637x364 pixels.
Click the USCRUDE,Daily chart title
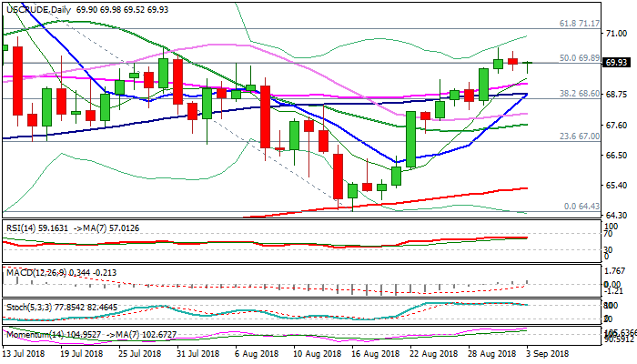[x=36, y=8]
